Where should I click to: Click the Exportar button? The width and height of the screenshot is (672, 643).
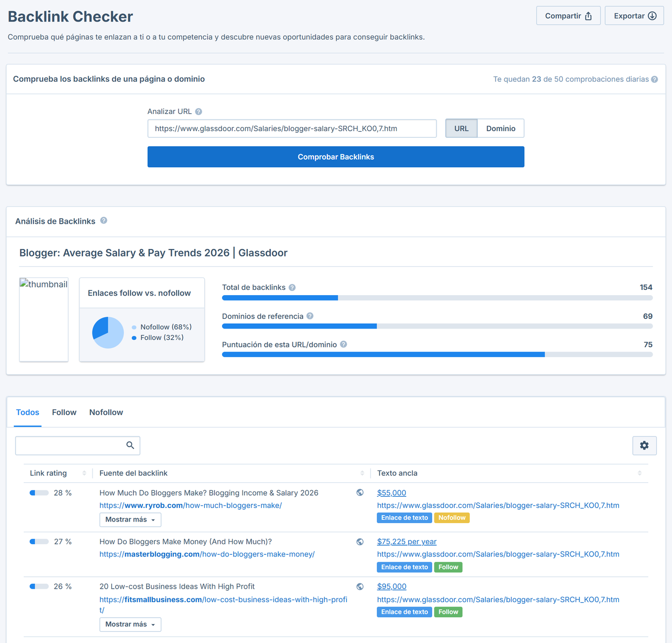pyautogui.click(x=634, y=16)
